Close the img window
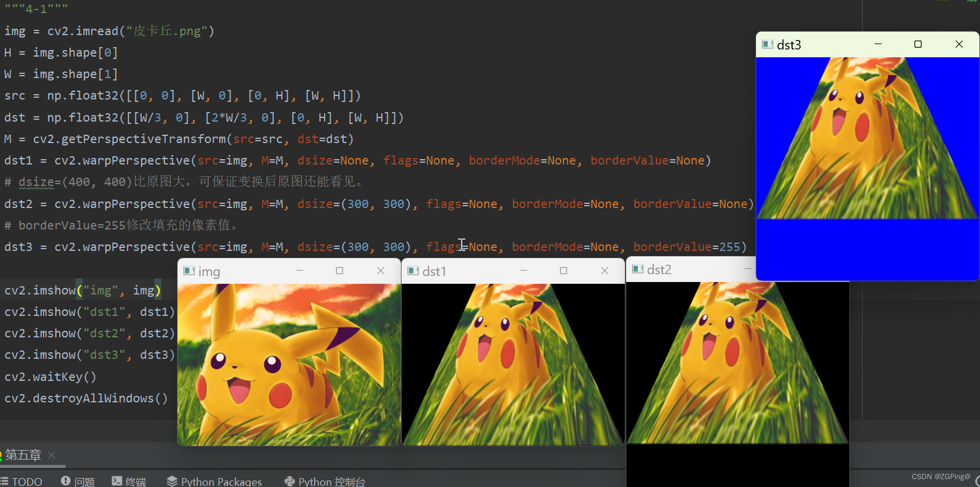 click(x=381, y=271)
